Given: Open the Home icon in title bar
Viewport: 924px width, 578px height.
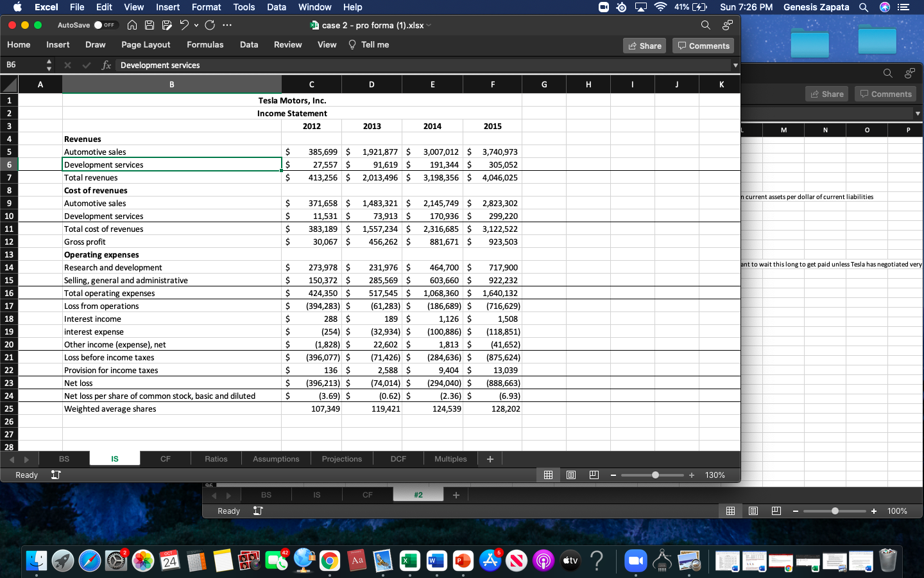Looking at the screenshot, I should tap(132, 25).
